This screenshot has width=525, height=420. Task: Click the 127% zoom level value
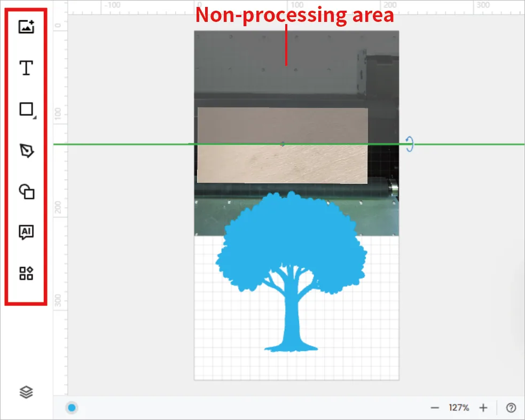pos(459,408)
